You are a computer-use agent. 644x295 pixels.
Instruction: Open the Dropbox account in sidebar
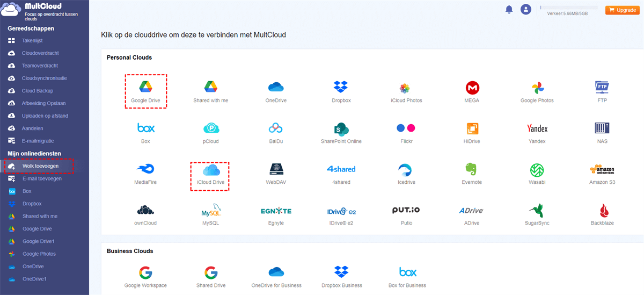pyautogui.click(x=32, y=204)
